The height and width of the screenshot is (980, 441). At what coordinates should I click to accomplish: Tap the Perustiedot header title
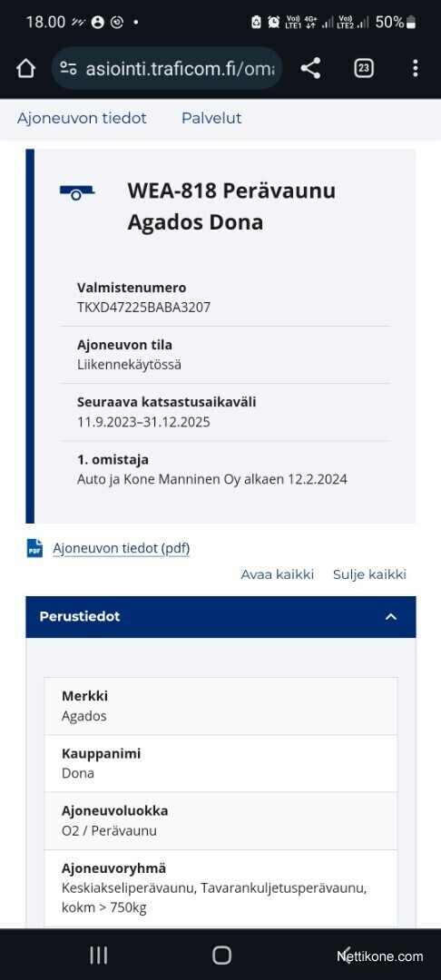click(x=79, y=617)
